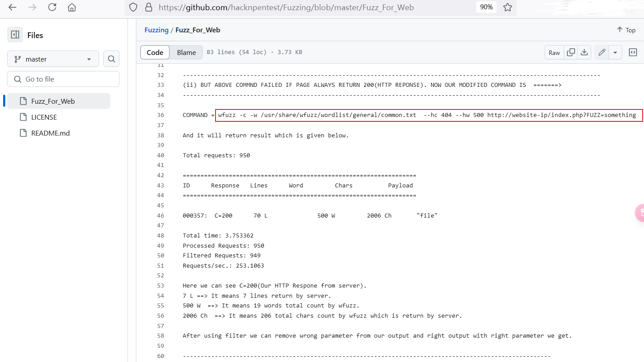Open the Fuzzing repository breadcrumb link
644x362 pixels.
156,30
